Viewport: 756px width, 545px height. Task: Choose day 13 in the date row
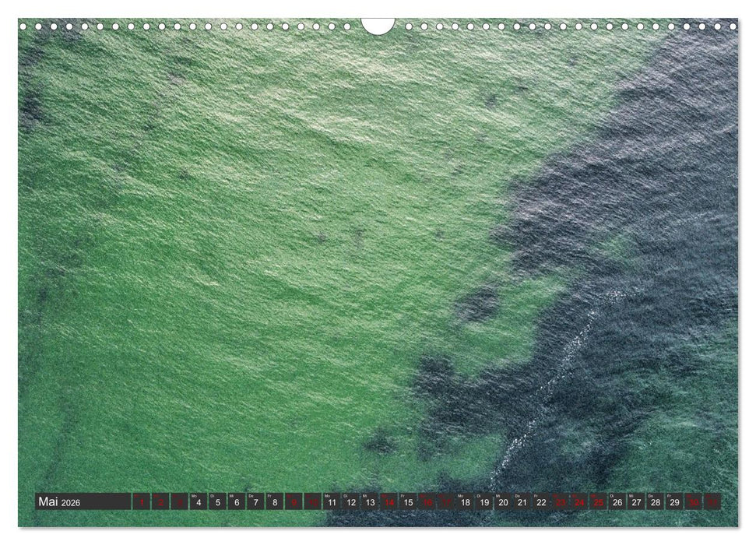[370, 502]
